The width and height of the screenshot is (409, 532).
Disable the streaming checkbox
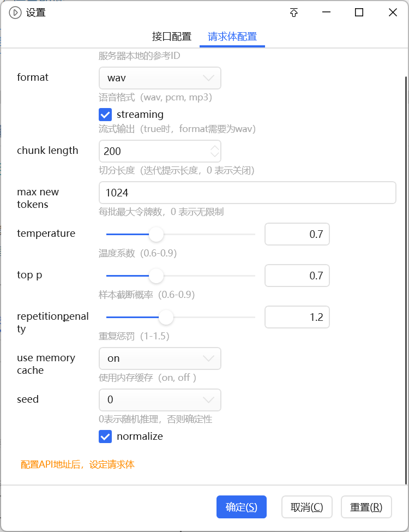105,115
